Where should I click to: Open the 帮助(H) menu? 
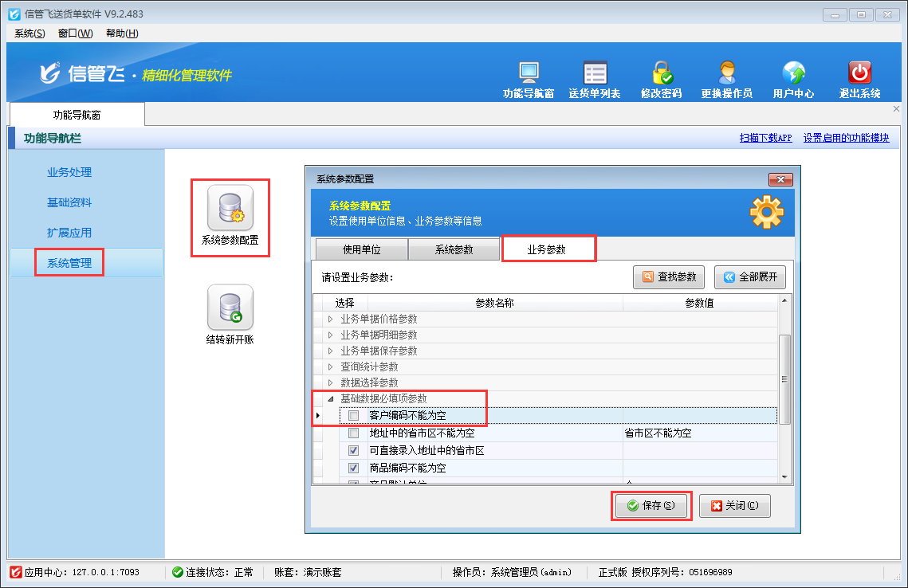(122, 33)
